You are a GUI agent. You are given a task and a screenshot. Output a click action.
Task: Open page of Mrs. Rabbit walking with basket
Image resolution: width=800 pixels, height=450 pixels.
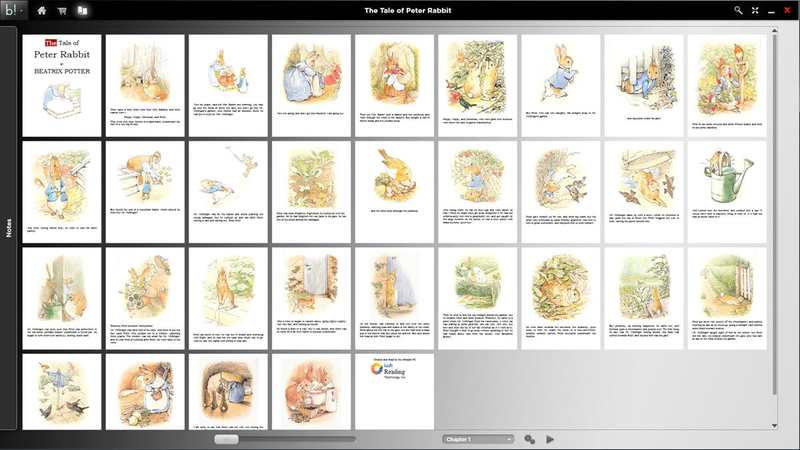[x=394, y=86]
